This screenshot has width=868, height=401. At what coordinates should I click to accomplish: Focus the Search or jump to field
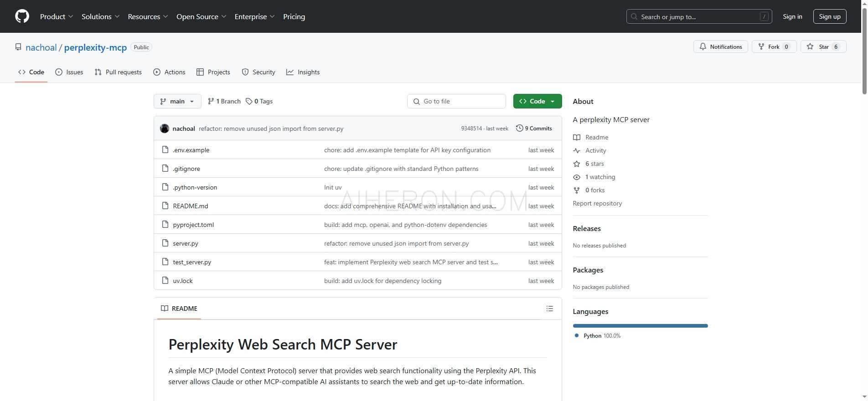[x=699, y=16]
